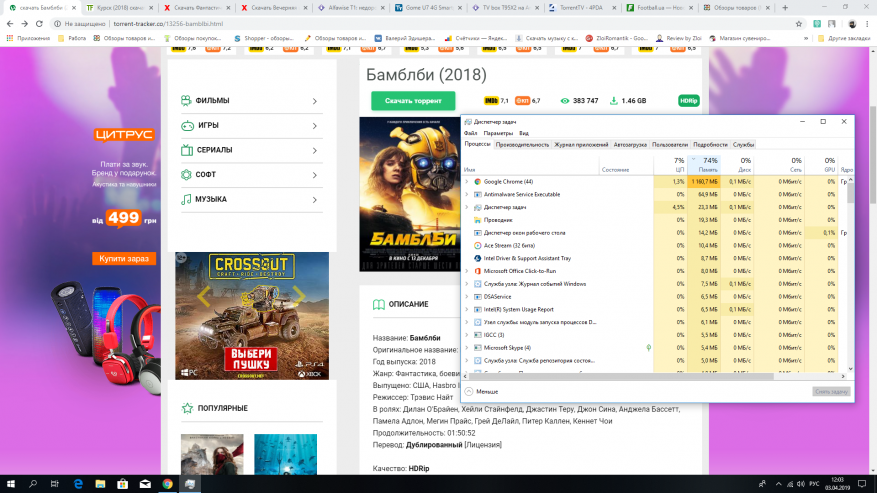Viewport: 877px width, 493px height.
Task: Click the green Скачать торрент button
Action: [413, 101]
